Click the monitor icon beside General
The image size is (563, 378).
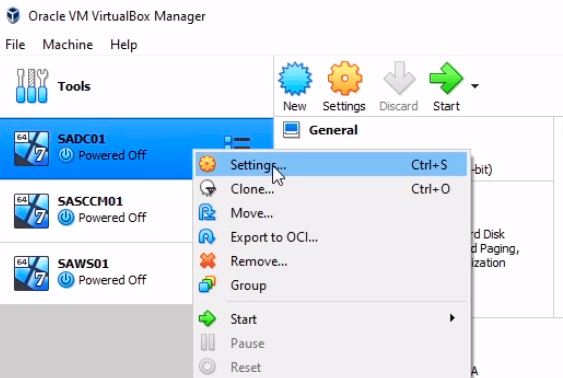pos(291,130)
